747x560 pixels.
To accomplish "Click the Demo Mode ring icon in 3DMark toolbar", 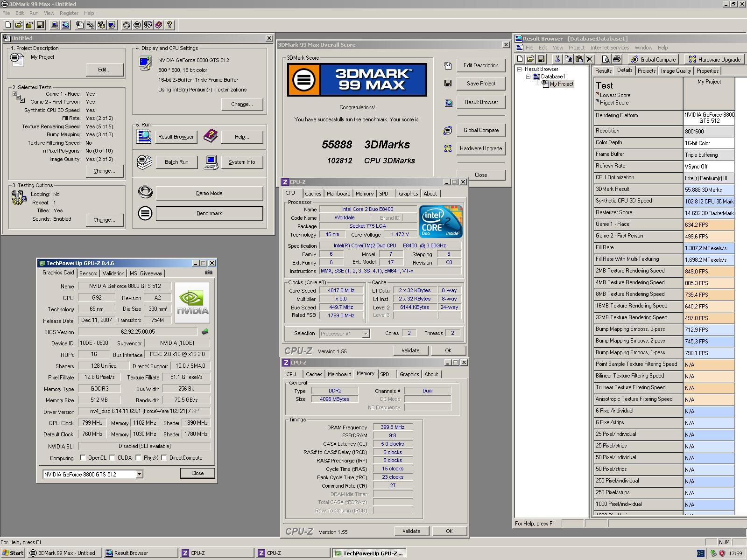I will (x=127, y=25).
